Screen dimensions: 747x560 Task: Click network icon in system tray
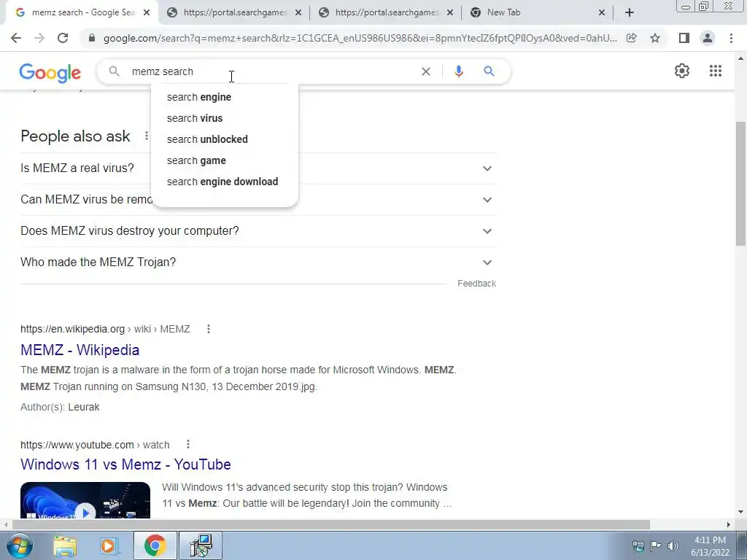pyautogui.click(x=638, y=546)
